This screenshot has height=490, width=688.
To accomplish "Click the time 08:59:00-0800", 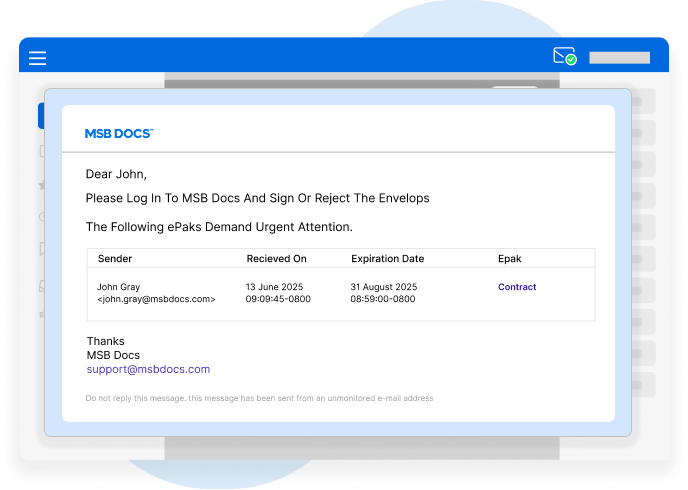I will 383,299.
